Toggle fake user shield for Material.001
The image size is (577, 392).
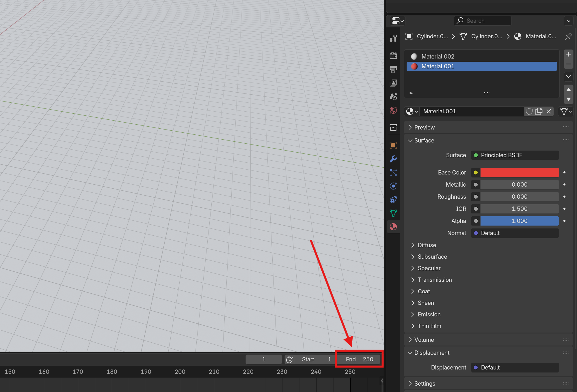point(529,111)
